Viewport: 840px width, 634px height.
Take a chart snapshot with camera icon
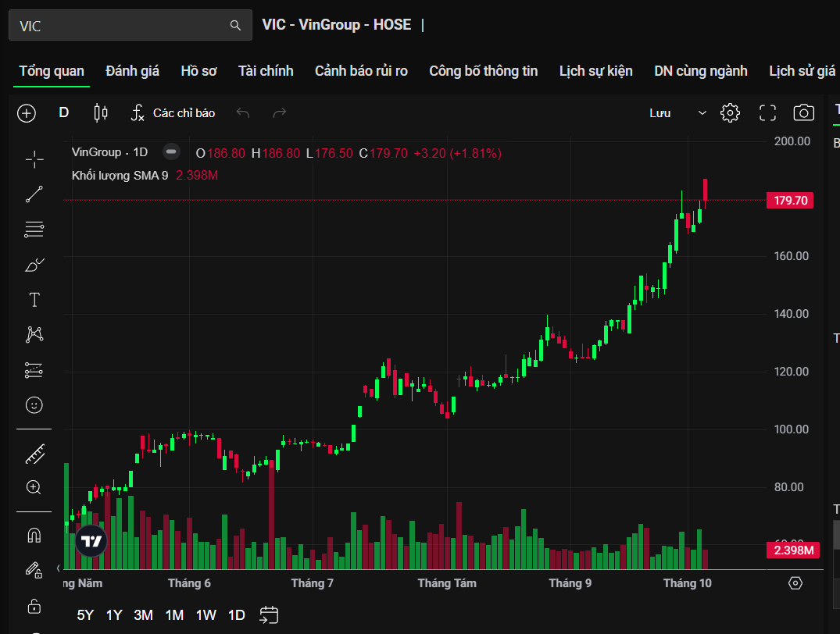pyautogui.click(x=803, y=113)
